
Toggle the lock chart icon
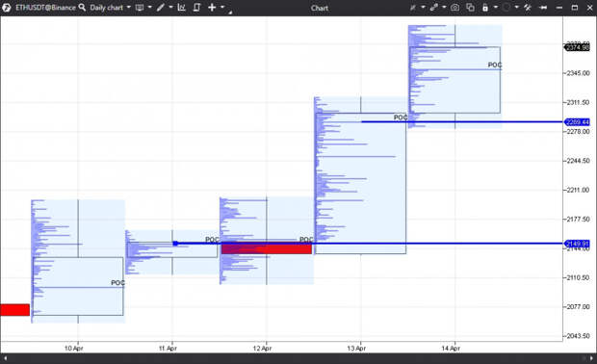pos(485,8)
